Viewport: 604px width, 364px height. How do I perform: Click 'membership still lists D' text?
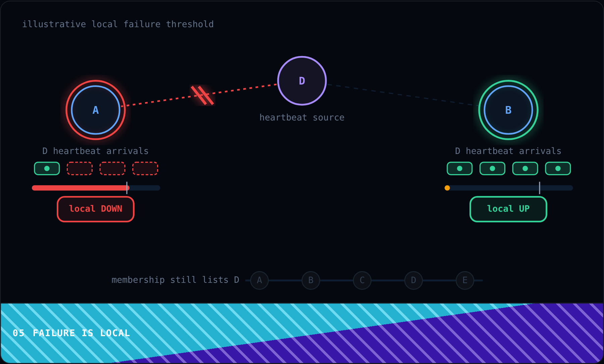175,280
